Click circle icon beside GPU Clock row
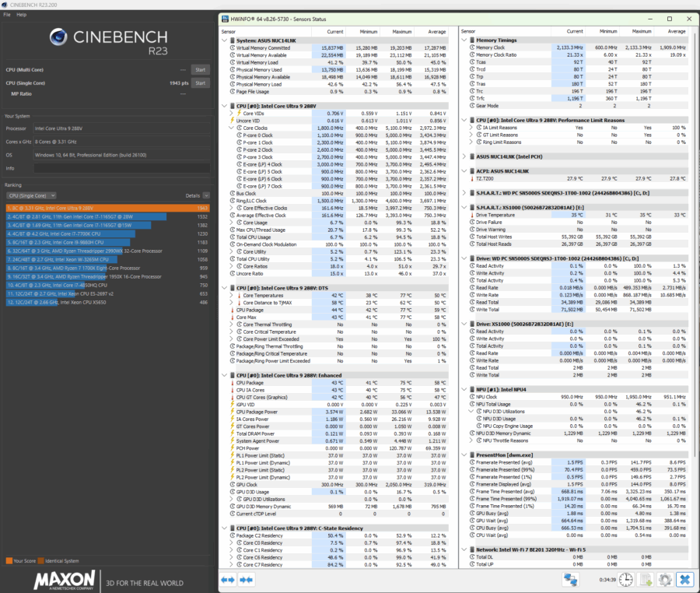The image size is (700, 593). click(x=232, y=485)
